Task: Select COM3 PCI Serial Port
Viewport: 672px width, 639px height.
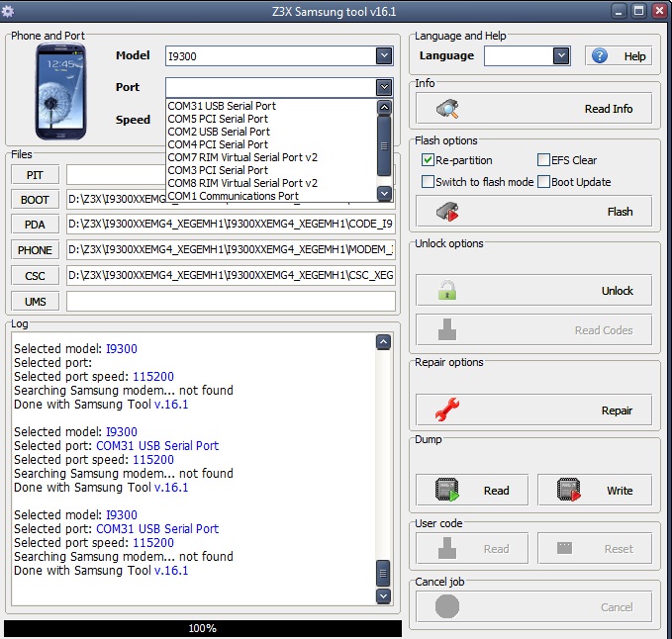Action: [271, 170]
